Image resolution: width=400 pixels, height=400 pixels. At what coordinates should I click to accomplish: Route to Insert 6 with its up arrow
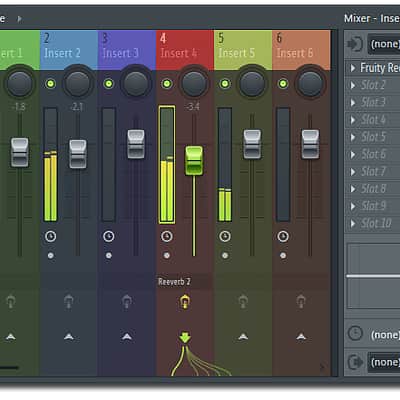pyautogui.click(x=301, y=337)
